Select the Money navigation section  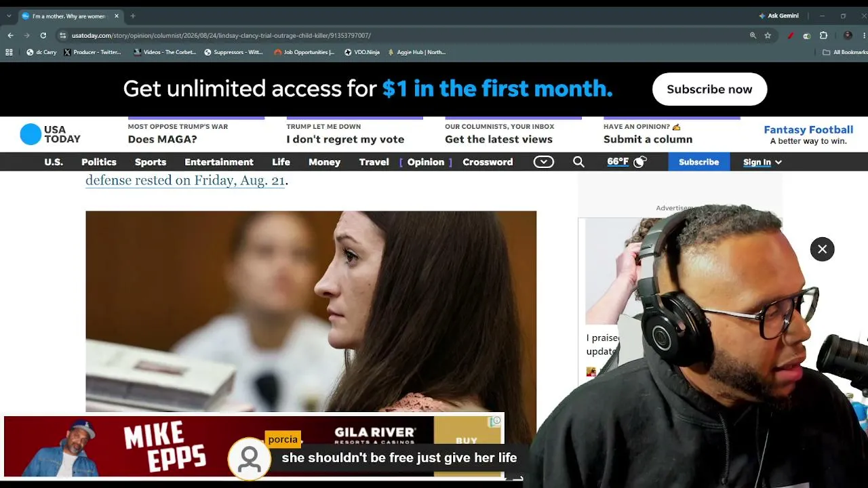coord(324,162)
